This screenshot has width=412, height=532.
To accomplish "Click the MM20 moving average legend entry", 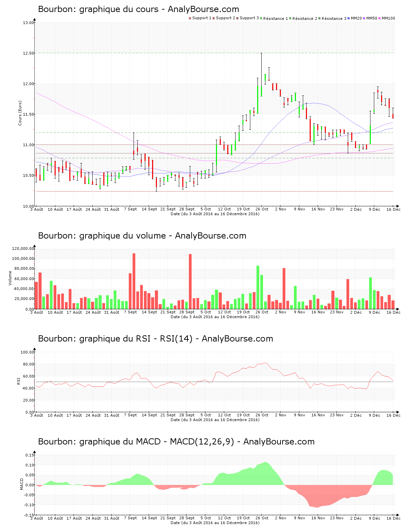I will (355, 18).
